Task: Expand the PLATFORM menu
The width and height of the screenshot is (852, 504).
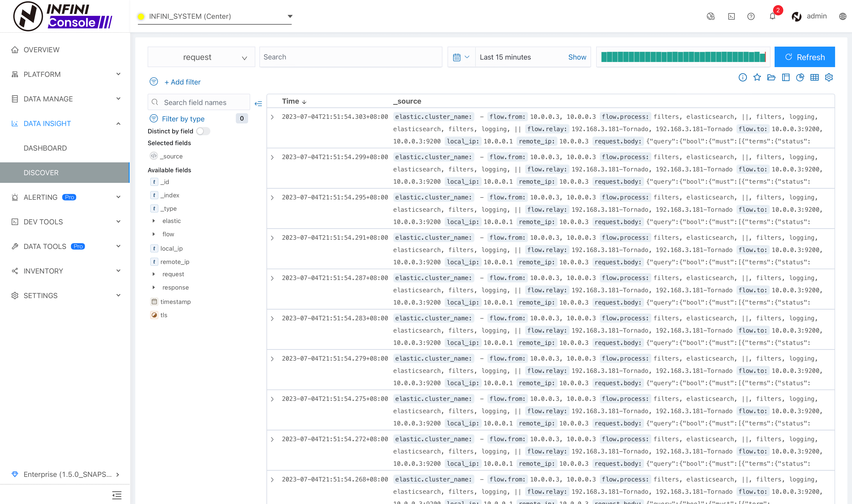Action: click(65, 74)
